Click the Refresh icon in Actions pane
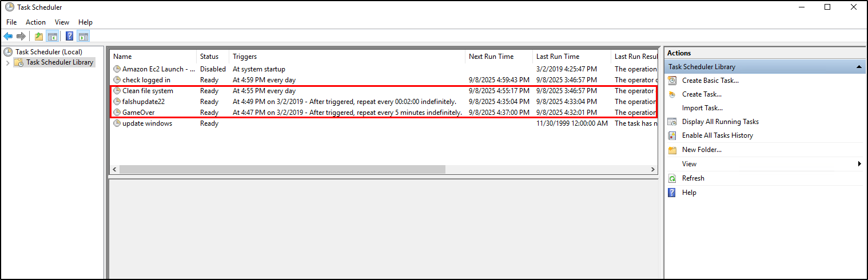This screenshot has width=868, height=280. coord(672,178)
